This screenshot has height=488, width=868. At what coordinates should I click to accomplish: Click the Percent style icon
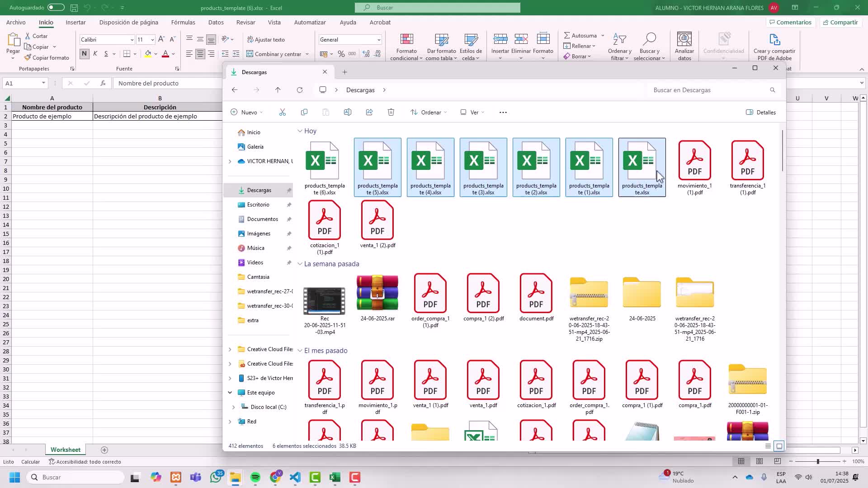click(x=341, y=54)
